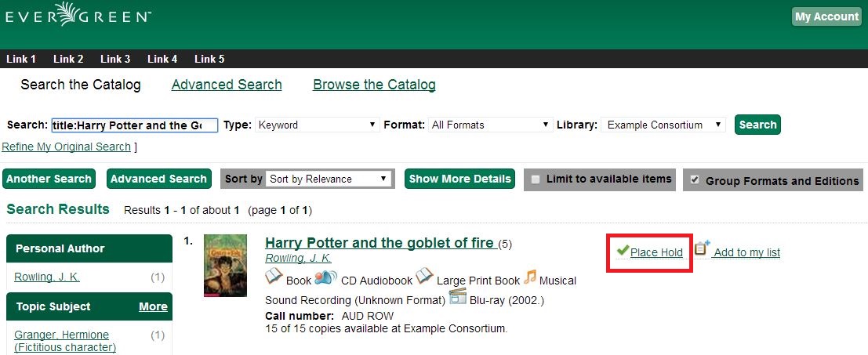Open Link 4 in navigation bar
This screenshot has width=868, height=355.
(162, 59)
